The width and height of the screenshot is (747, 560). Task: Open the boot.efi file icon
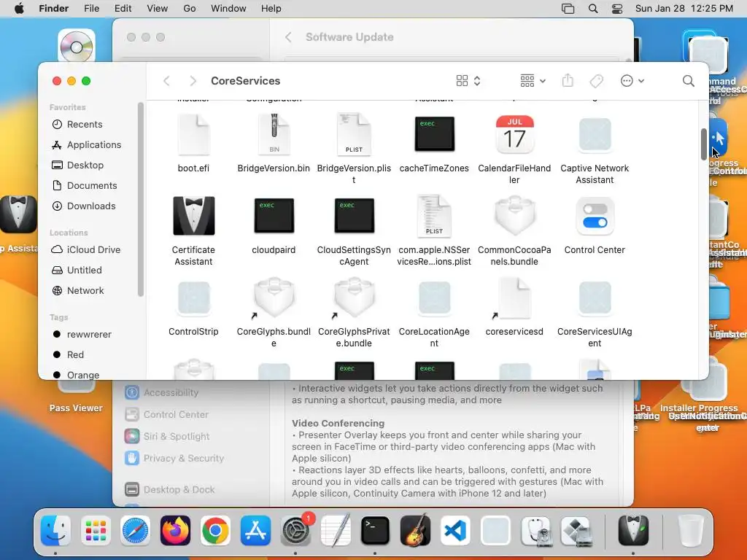click(x=193, y=135)
